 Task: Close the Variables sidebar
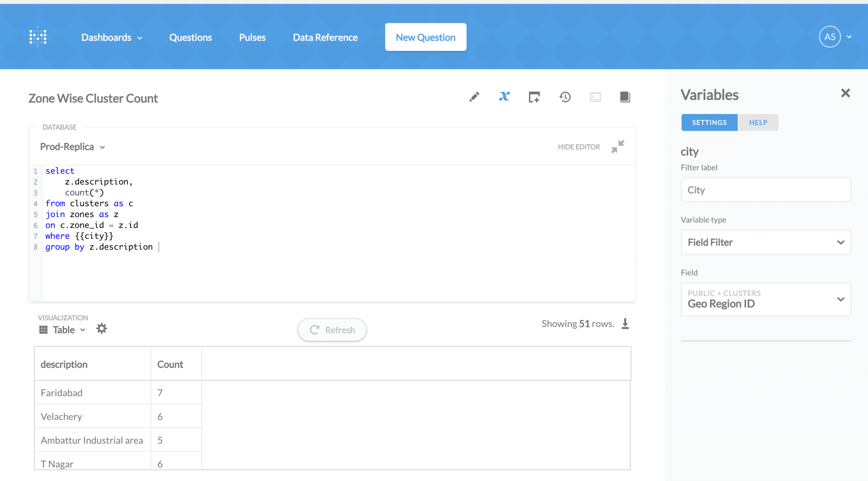click(846, 93)
